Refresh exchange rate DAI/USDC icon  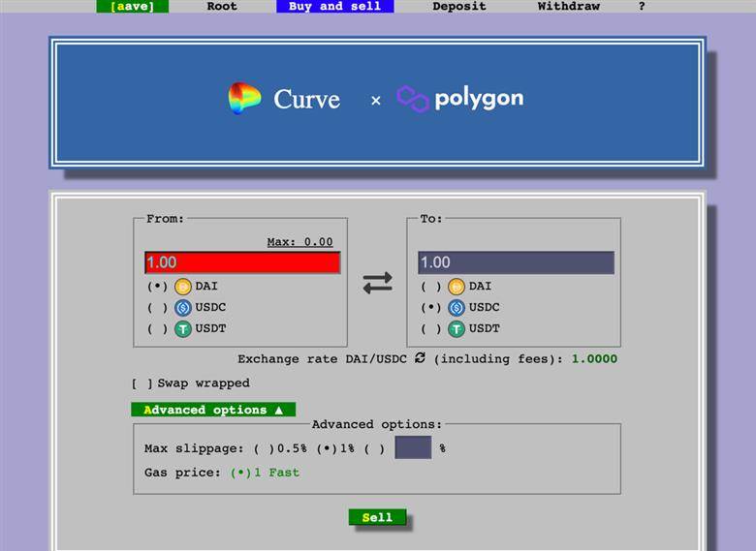tap(420, 358)
